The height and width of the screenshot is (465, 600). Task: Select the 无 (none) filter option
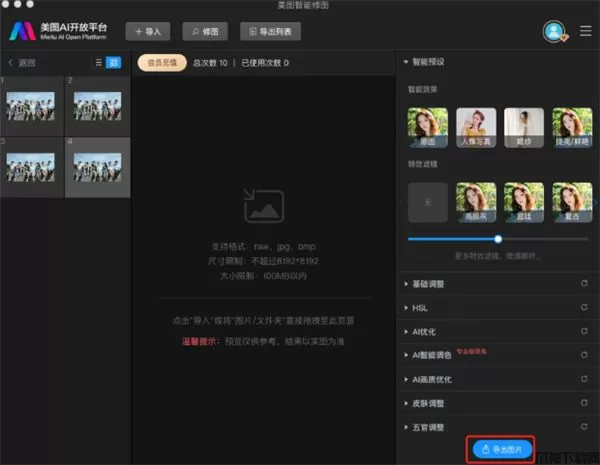click(427, 202)
